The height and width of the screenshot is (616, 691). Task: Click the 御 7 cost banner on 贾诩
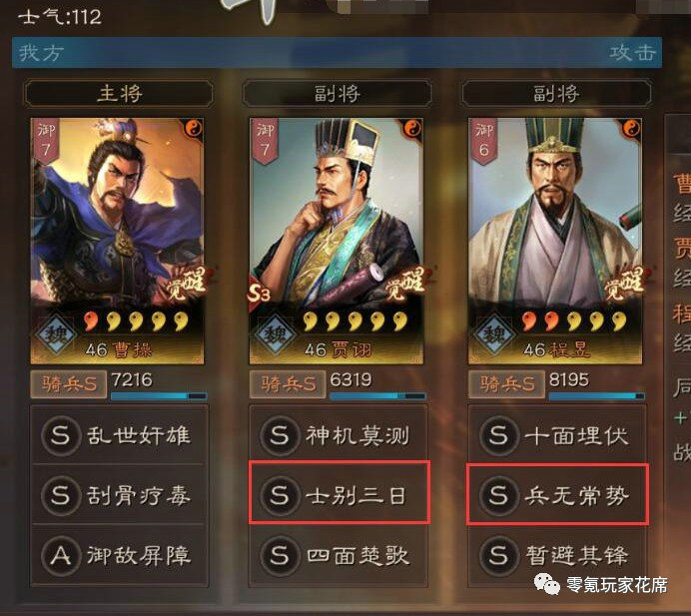coord(264,141)
